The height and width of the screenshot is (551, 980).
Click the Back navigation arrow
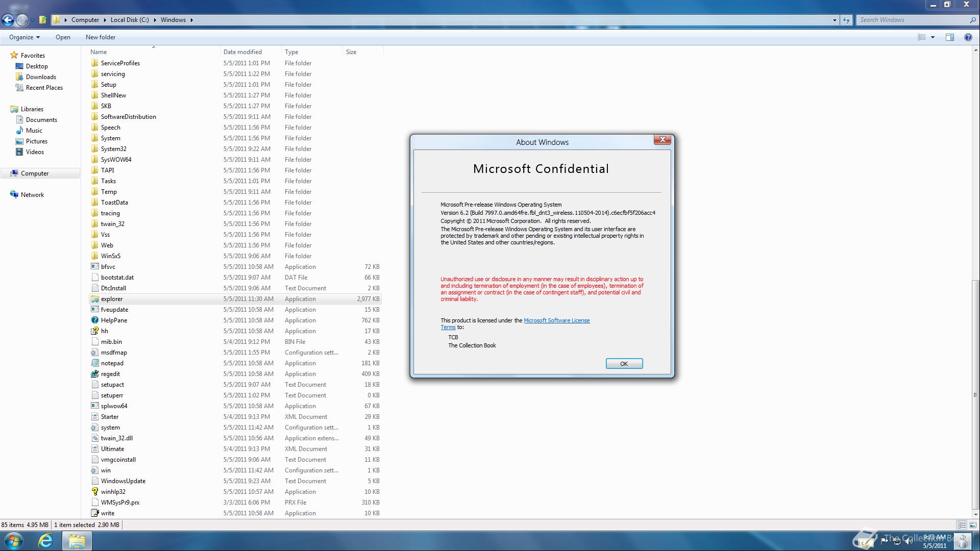(8, 20)
